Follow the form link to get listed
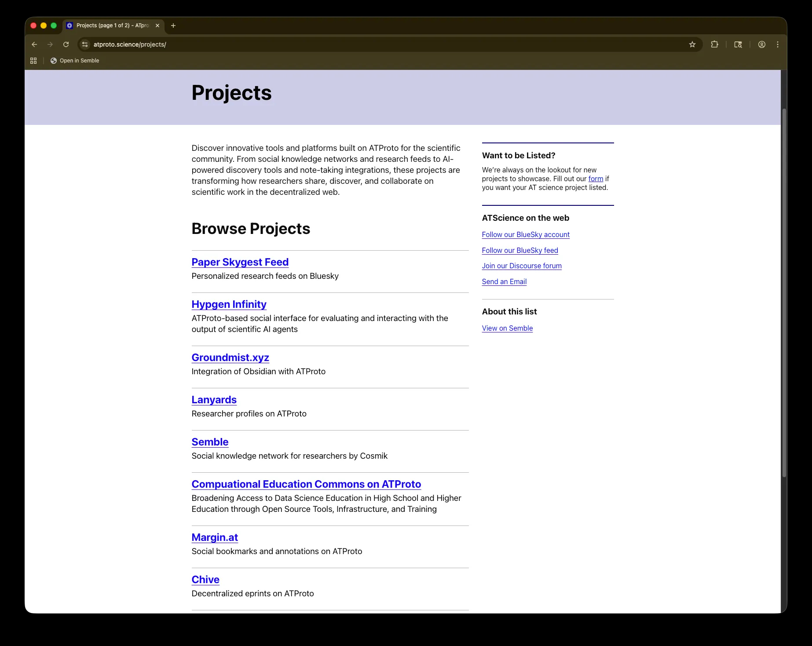This screenshot has height=646, width=812. pos(596,179)
